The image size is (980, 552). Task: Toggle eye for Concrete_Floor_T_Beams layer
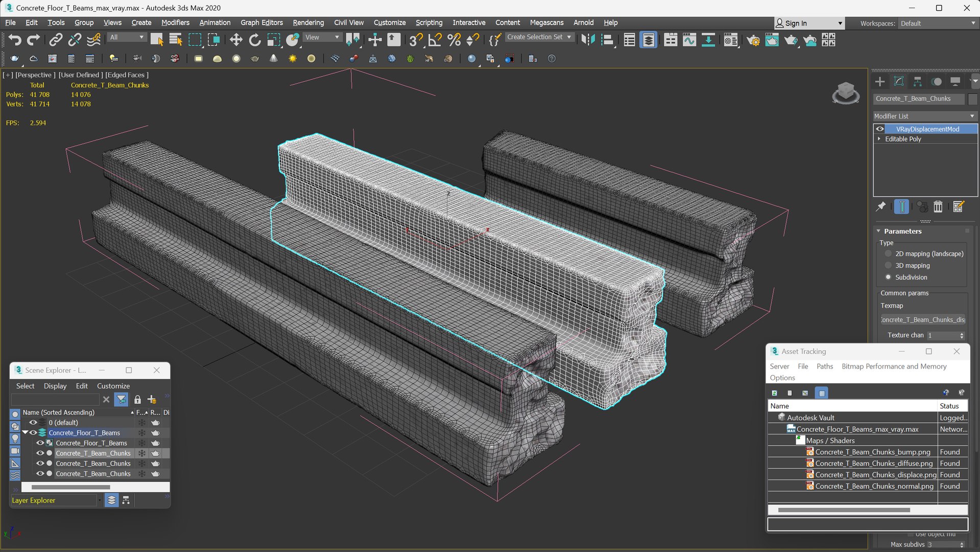(33, 433)
